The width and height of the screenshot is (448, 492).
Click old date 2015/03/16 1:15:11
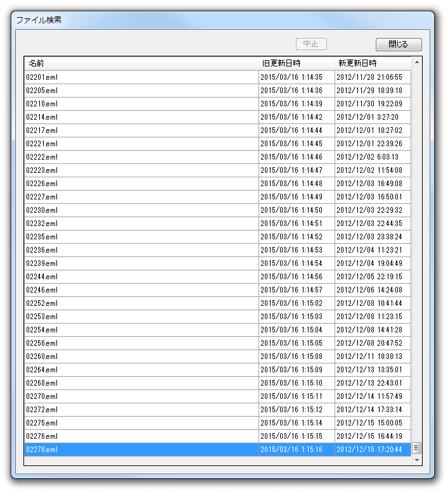click(x=291, y=396)
